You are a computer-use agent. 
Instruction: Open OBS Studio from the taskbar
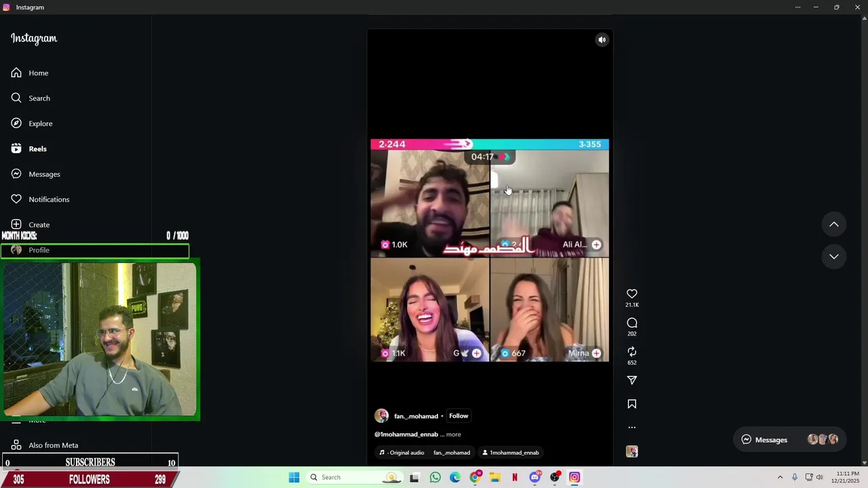(555, 477)
